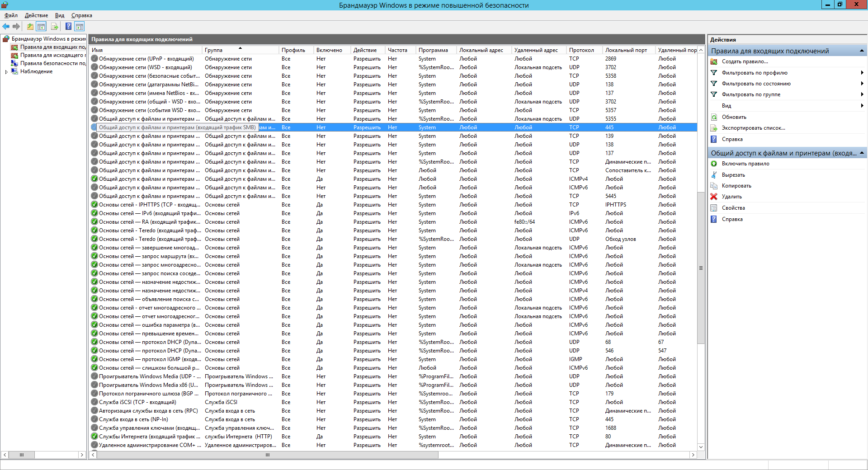This screenshot has width=868, height=470.
Task: Select the rule Обнаружение сети (WSD - входящий)
Action: pos(393,67)
